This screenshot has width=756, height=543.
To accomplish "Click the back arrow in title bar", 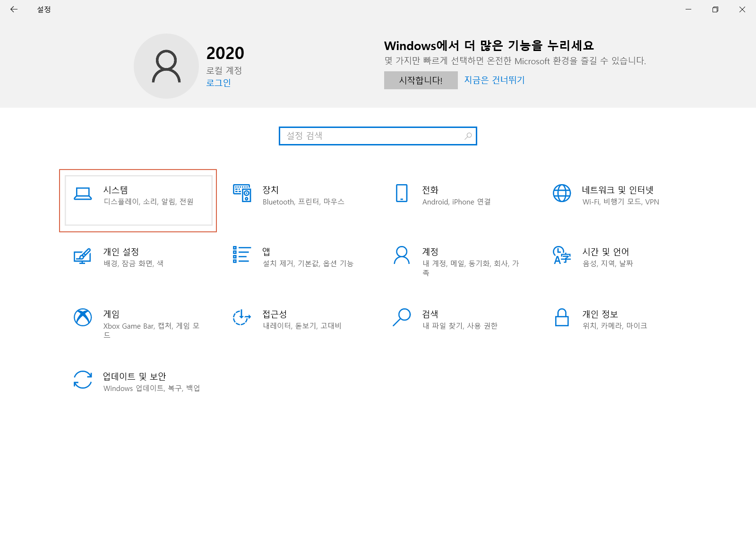I will (14, 9).
